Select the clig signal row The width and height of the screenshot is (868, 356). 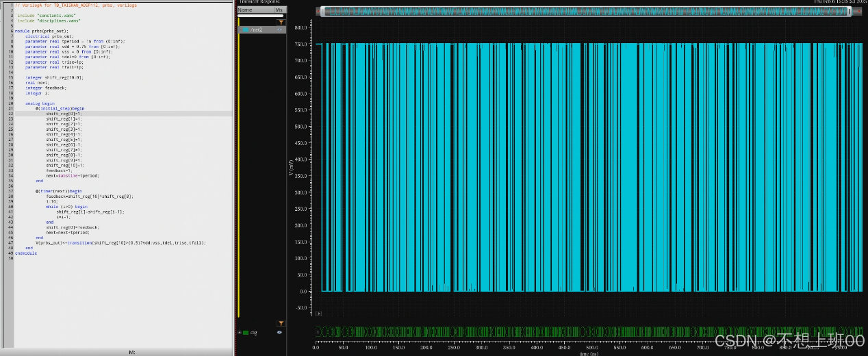pyautogui.click(x=261, y=331)
